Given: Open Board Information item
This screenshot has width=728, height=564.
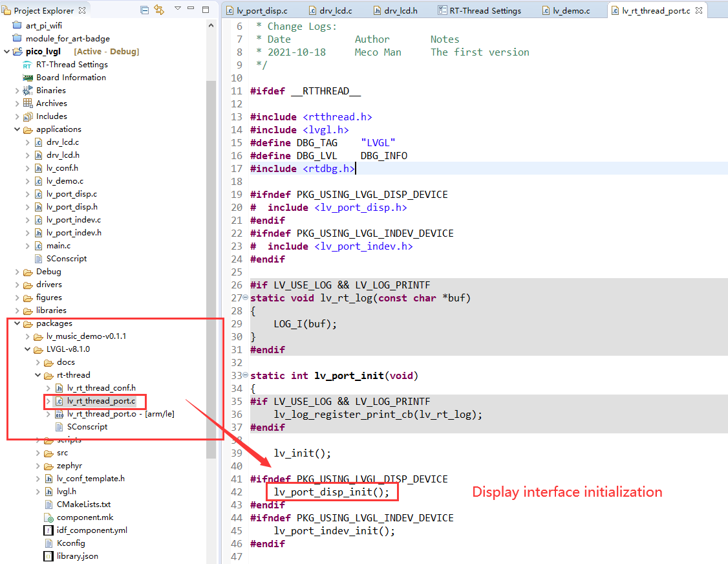Looking at the screenshot, I should pyautogui.click(x=70, y=78).
